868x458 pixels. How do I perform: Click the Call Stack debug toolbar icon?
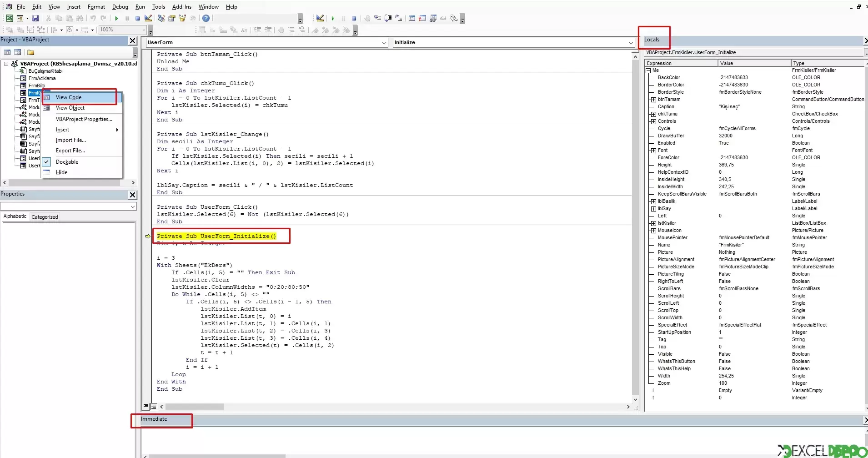[454, 18]
